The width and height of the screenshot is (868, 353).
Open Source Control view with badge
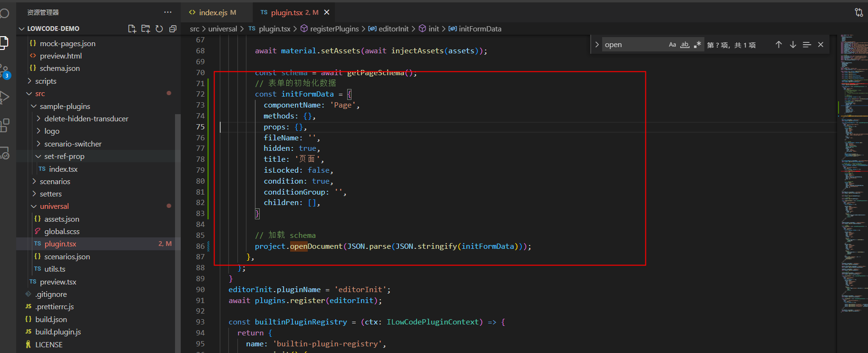click(5, 72)
